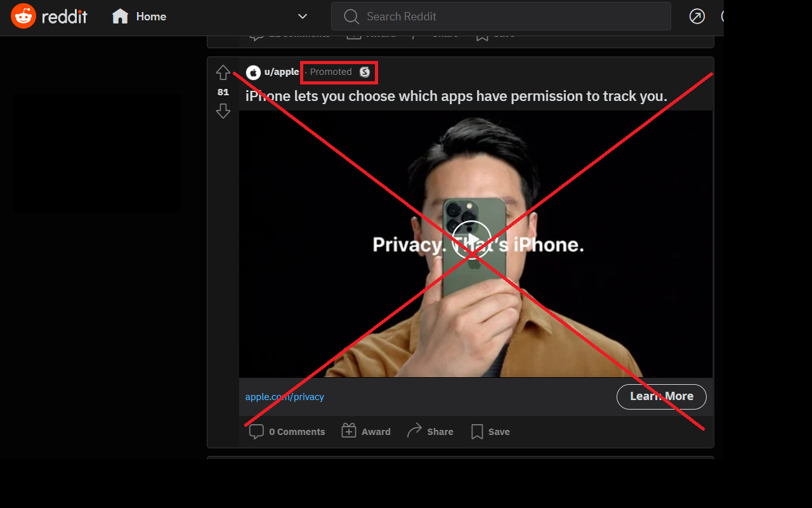Select the Promoted label text
Image resolution: width=812 pixels, height=508 pixels.
331,72
